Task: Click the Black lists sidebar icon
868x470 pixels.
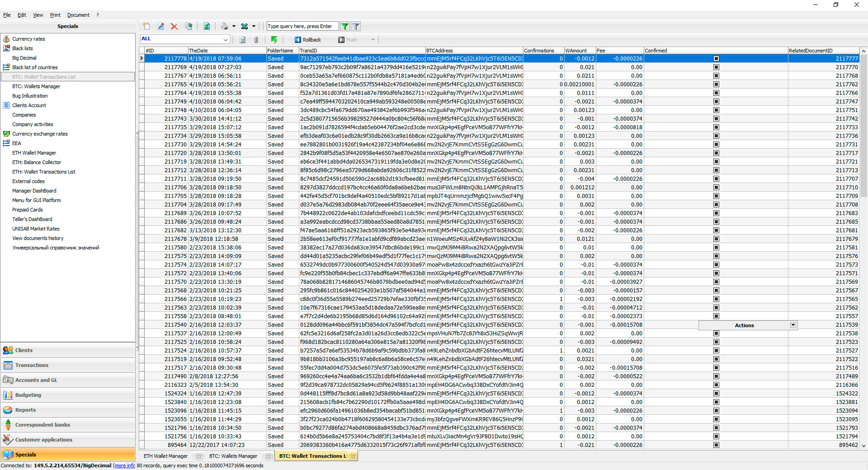Action: pos(6,48)
